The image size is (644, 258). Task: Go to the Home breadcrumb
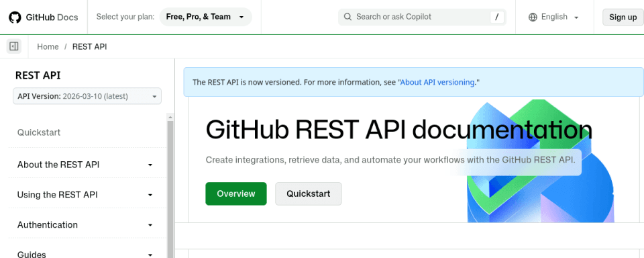click(48, 46)
